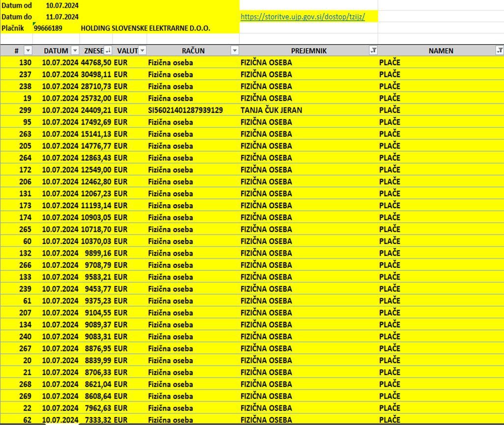The height and width of the screenshot is (425, 504).
Task: Open the NAMEN active filter button
Action: [500, 51]
